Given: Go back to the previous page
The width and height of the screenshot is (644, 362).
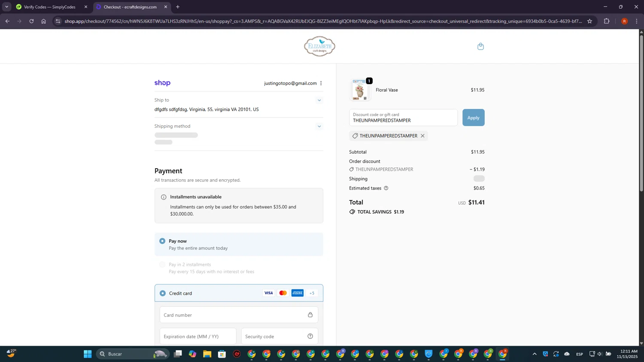Looking at the screenshot, I should click(7, 21).
